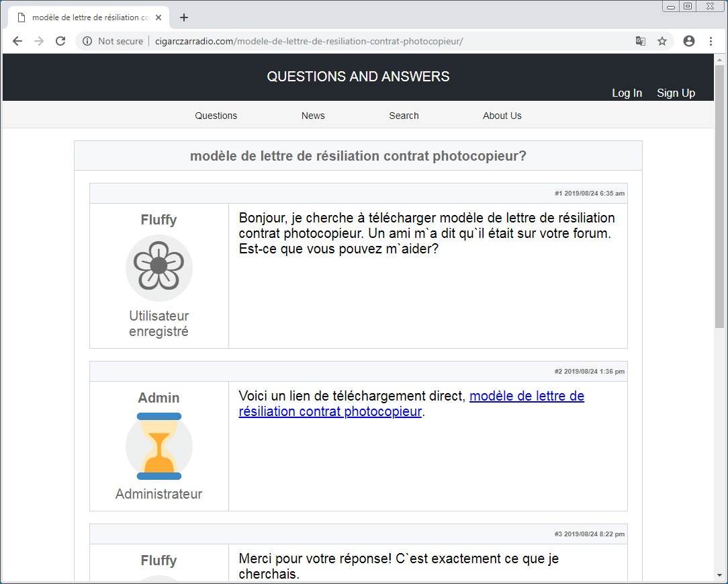Open the Chrome three-dot menu
Screen dimensions: 728x584
click(x=711, y=41)
